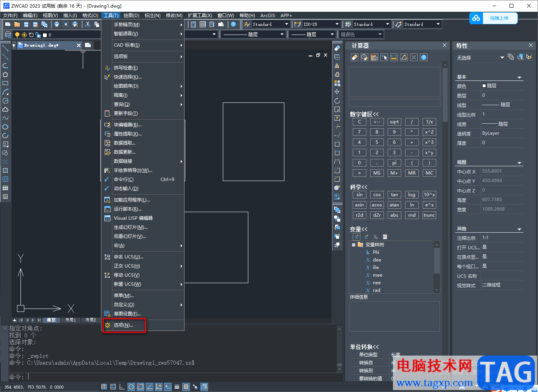This screenshot has height=392, width=538.
Task: Click the New drawing toolbar icon
Action: 8,24
